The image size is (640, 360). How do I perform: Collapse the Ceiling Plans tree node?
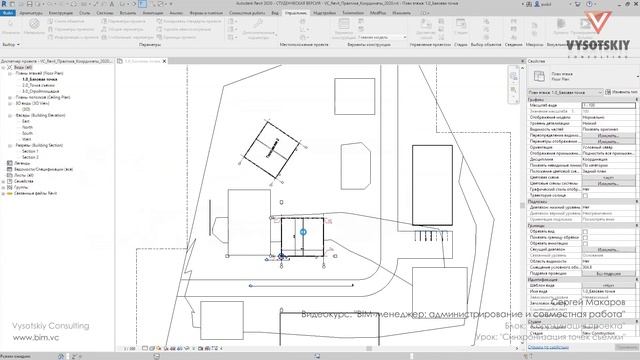click(10, 98)
